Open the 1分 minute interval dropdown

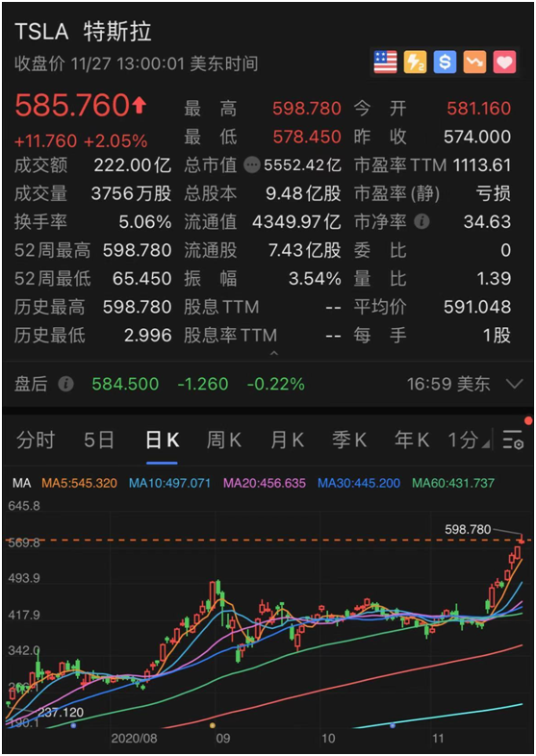point(469,440)
